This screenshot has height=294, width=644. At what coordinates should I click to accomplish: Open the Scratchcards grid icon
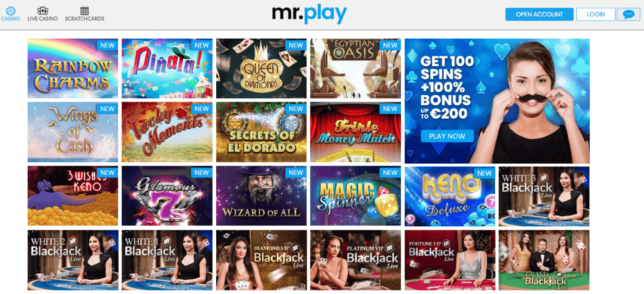(x=85, y=11)
